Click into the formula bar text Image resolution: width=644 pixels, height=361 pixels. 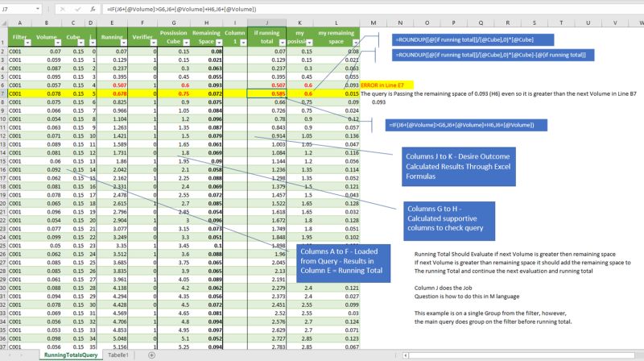coord(369,9)
